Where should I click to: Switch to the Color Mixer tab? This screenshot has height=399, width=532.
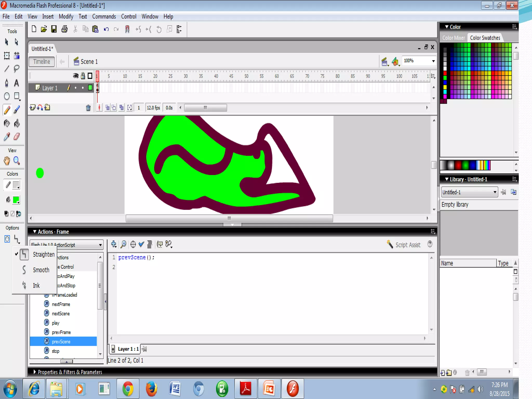click(453, 38)
